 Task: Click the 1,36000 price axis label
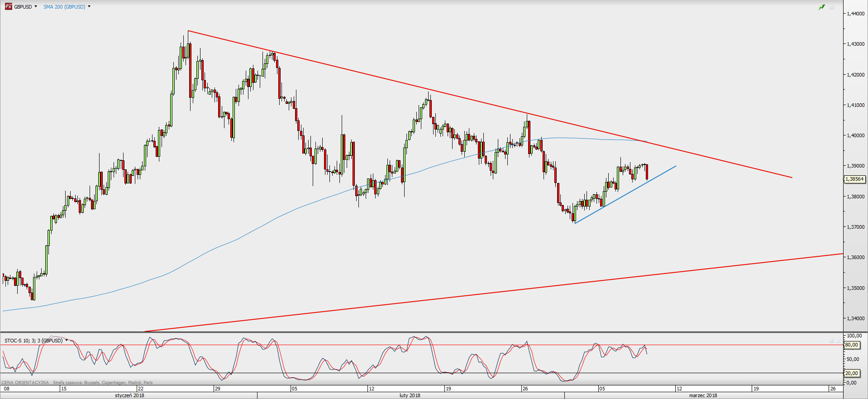(x=855, y=257)
